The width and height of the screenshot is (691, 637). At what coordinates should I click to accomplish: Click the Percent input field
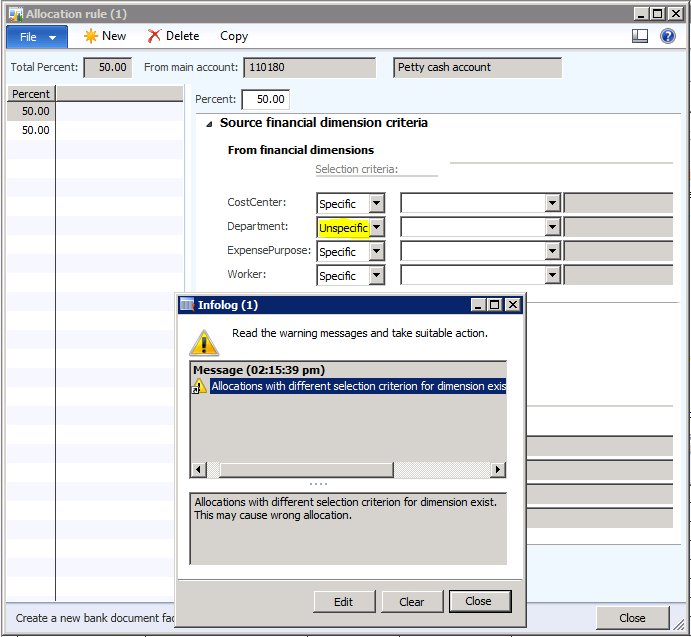pyautogui.click(x=265, y=100)
